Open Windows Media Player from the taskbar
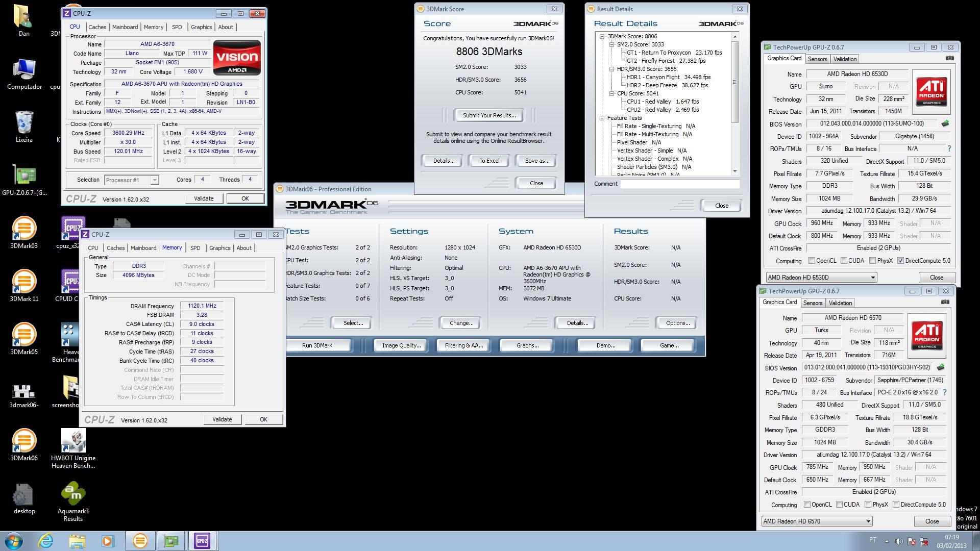The width and height of the screenshot is (980, 551). click(108, 541)
